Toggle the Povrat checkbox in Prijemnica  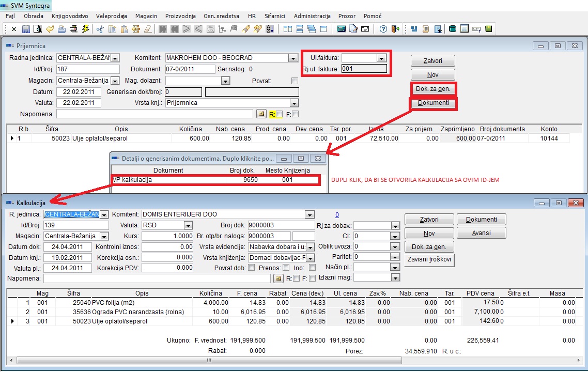point(295,81)
